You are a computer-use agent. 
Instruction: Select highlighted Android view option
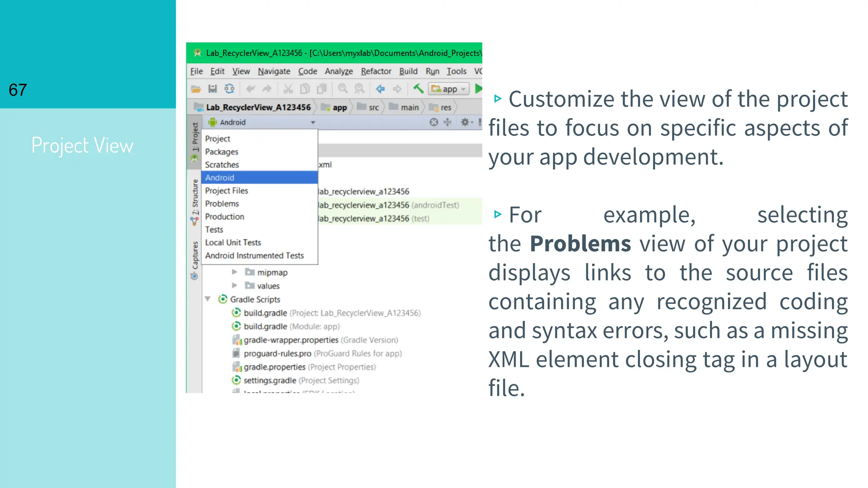click(259, 177)
